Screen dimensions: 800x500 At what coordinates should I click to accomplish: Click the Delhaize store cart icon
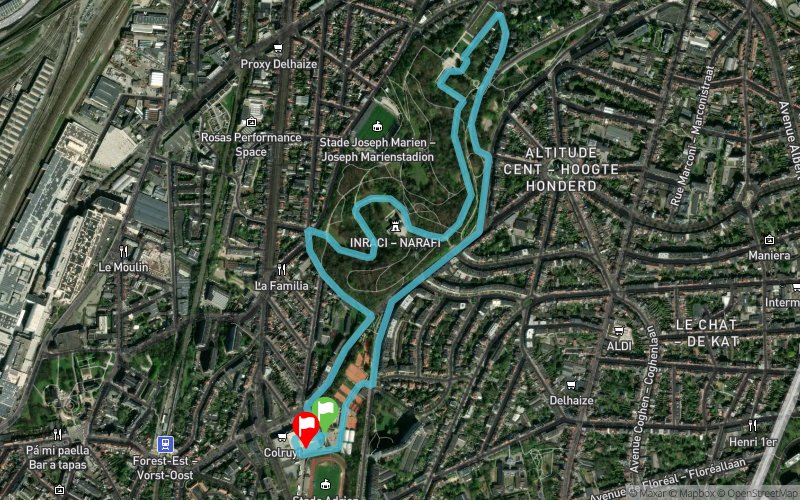tap(571, 385)
